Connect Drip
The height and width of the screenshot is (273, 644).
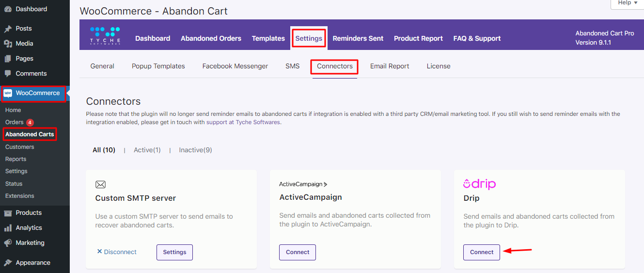pyautogui.click(x=482, y=252)
